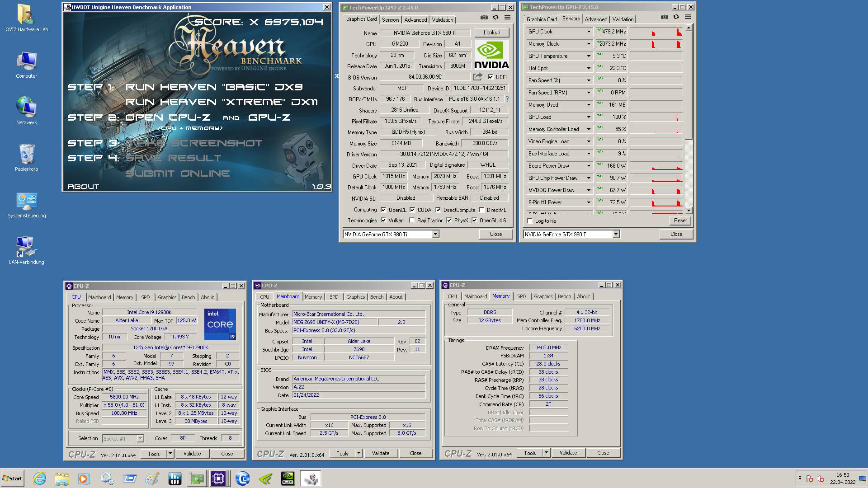This screenshot has height=488, width=868.
Task: Open Windows Media Player from taskbar
Action: click(84, 479)
